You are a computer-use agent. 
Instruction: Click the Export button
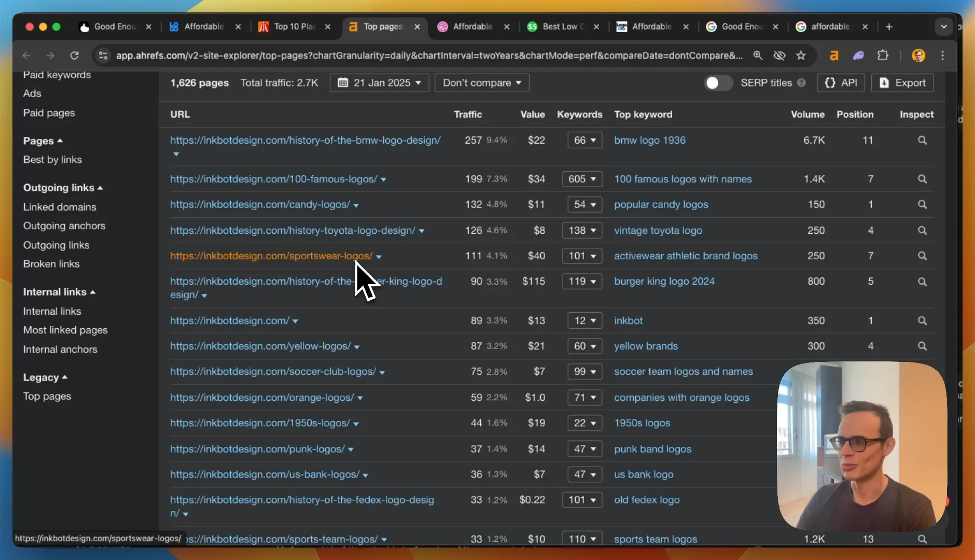click(902, 83)
